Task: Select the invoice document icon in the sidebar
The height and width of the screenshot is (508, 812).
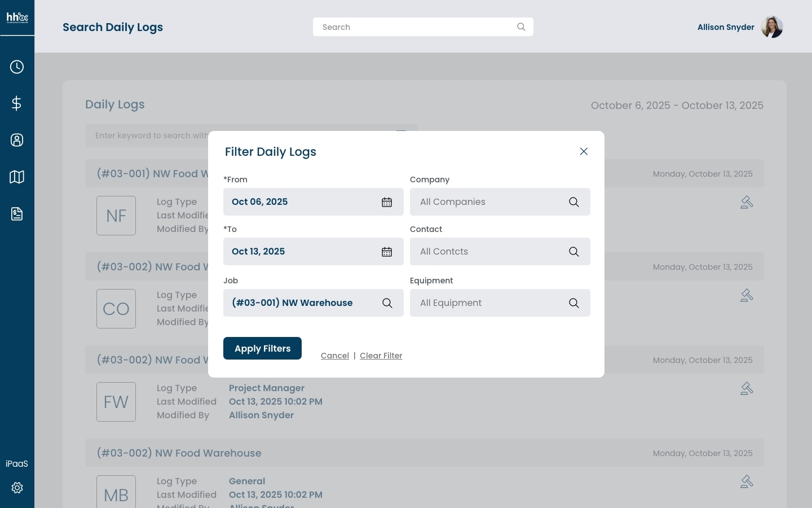Action: (17, 213)
